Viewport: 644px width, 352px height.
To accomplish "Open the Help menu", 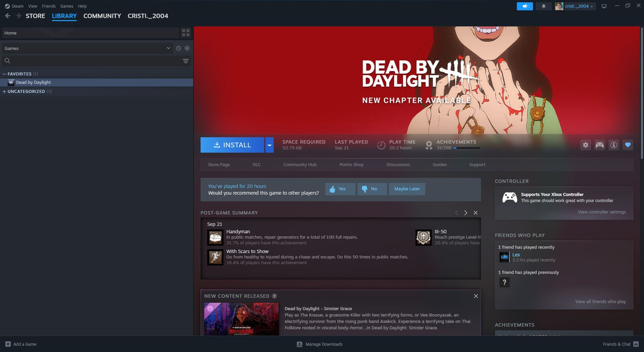I will [83, 6].
